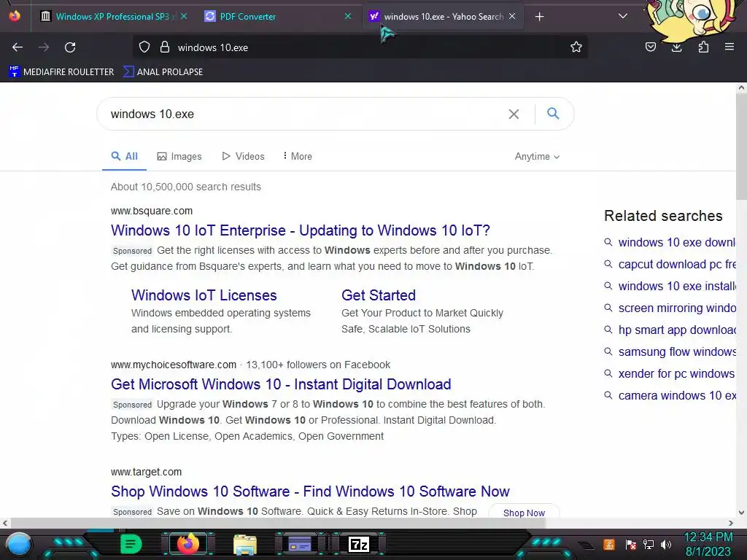
Task: Select related search screen mirroring windows
Action: pos(670,308)
